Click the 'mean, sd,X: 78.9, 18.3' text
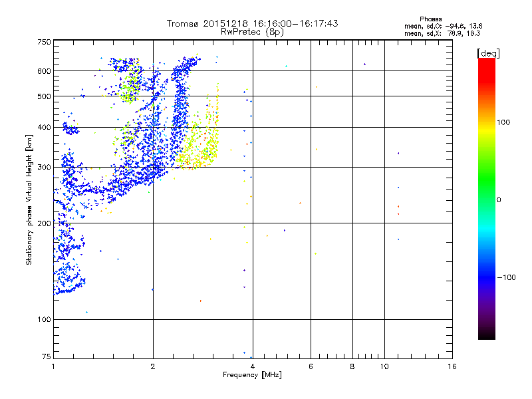 (x=442, y=33)
